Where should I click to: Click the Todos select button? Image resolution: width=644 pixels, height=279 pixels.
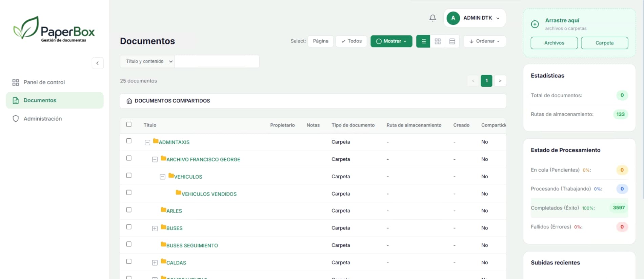tap(351, 41)
